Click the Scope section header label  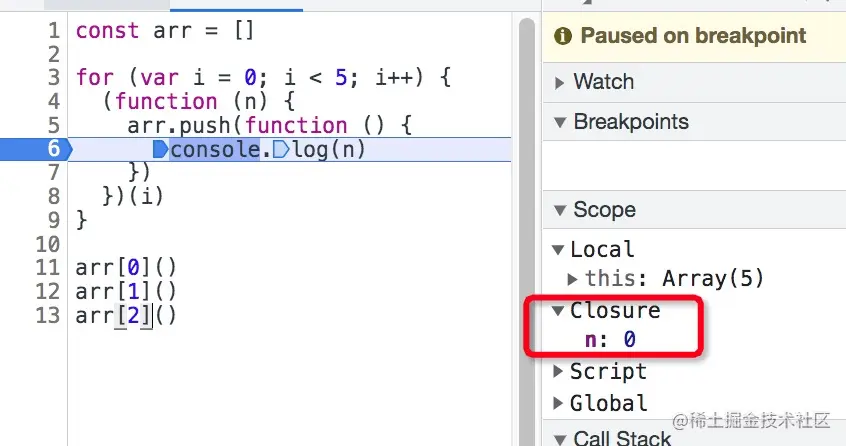point(604,210)
